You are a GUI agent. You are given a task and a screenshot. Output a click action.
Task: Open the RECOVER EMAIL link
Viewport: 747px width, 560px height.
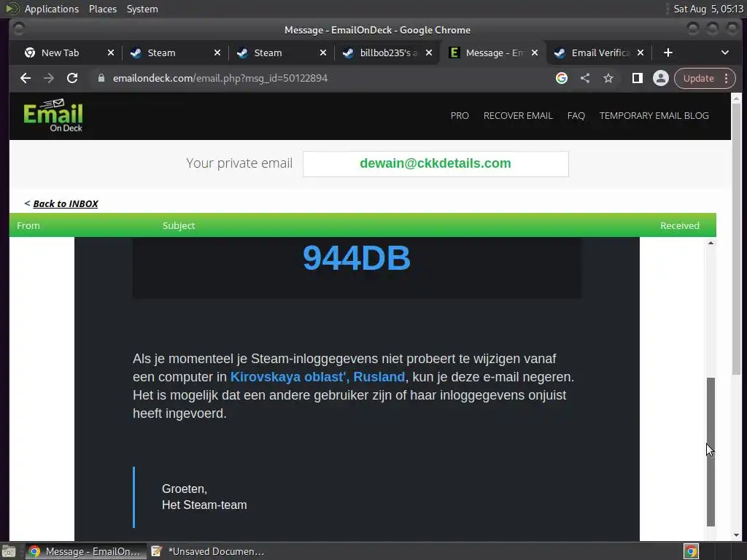(x=518, y=116)
